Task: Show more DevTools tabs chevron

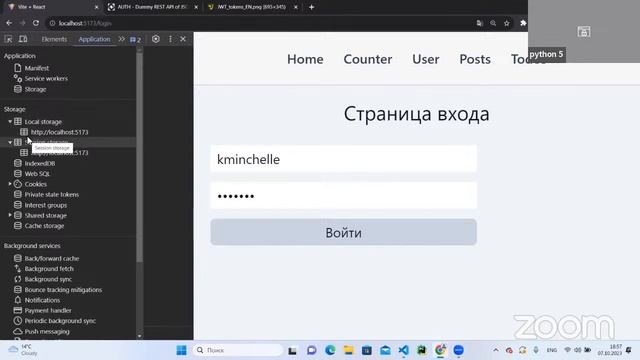Action: pos(121,39)
